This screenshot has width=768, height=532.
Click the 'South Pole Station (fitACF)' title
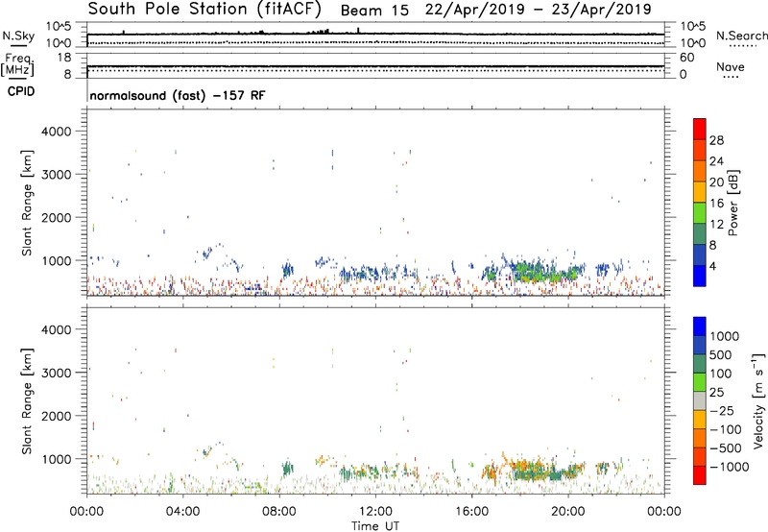204,10
